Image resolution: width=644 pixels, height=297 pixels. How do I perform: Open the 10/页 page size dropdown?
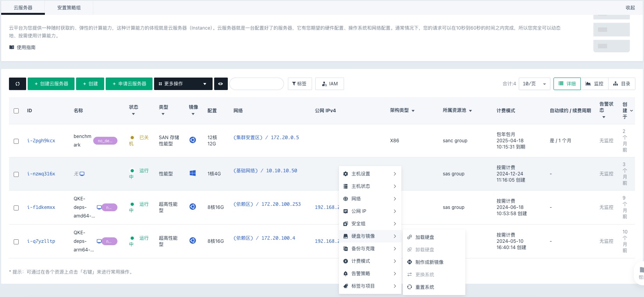[x=534, y=84]
